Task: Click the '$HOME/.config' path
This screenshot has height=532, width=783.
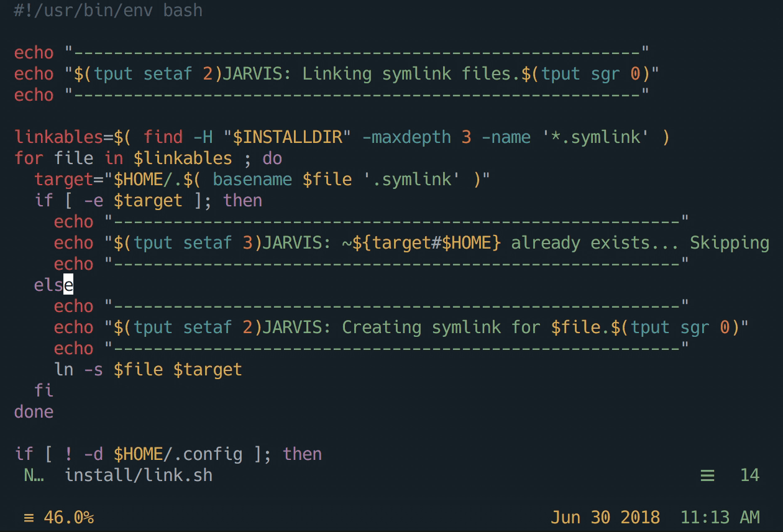Action: [x=178, y=454]
